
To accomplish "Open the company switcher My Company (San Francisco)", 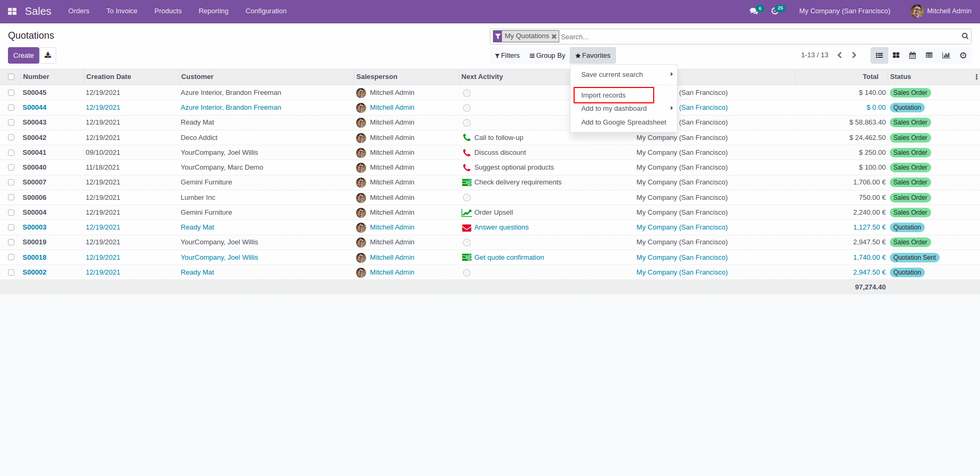I will point(845,11).
